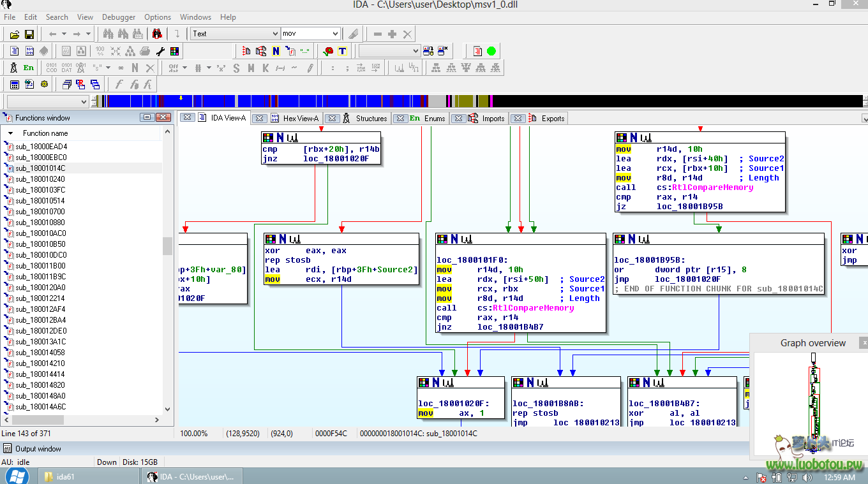Click the yellow gear icon
This screenshot has height=484, width=868.
point(45,84)
